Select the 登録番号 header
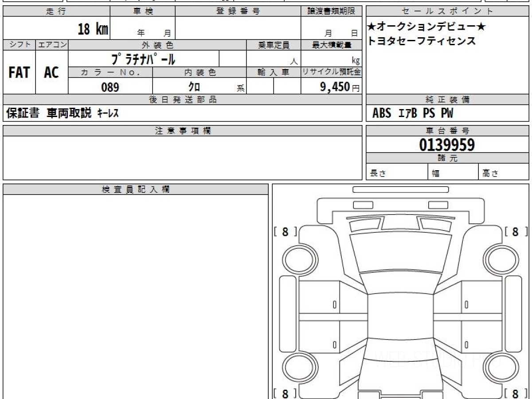Viewport: 532px width, 399px height. point(238,12)
